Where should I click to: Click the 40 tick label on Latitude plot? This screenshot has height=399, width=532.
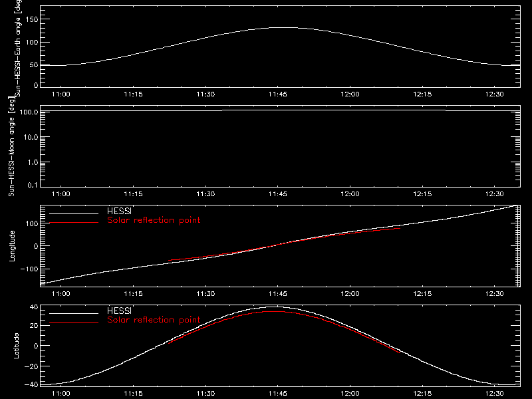34,307
